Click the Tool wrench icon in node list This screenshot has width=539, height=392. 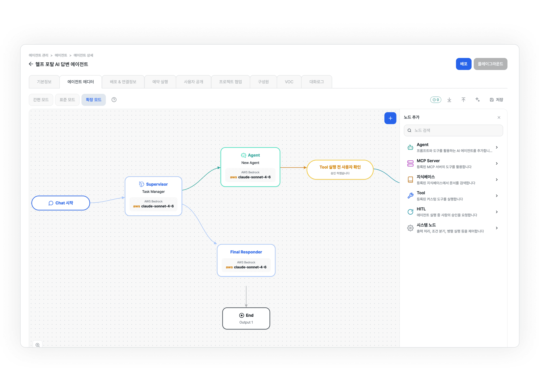click(x=410, y=196)
